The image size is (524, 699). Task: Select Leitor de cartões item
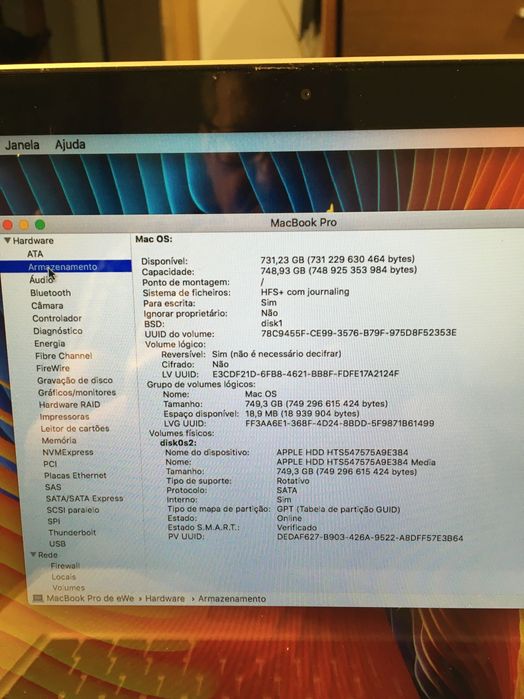[75, 428]
